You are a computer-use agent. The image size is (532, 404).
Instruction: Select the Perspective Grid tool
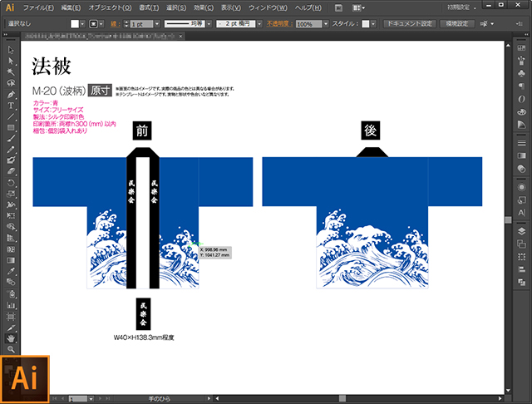pyautogui.click(x=11, y=238)
